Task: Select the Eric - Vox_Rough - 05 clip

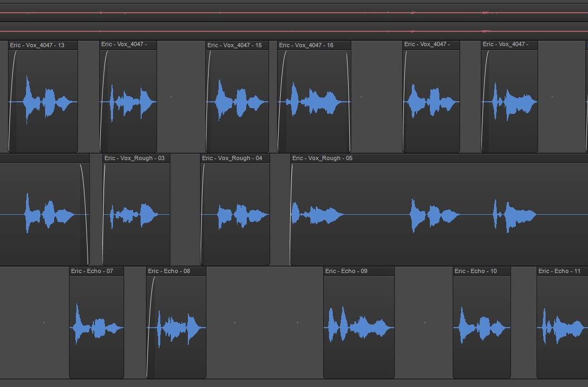Action: (439, 210)
